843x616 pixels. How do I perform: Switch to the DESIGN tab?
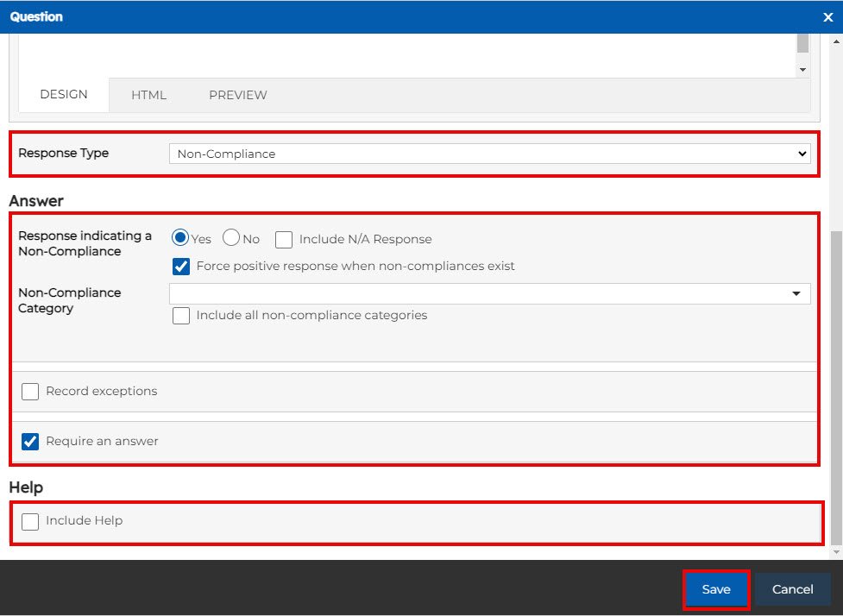[x=64, y=94]
